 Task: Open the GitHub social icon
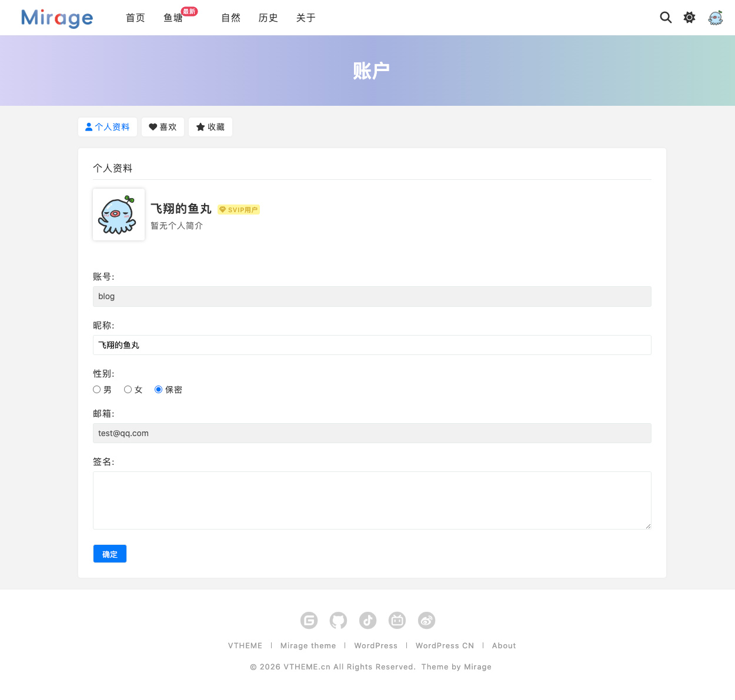(x=338, y=620)
